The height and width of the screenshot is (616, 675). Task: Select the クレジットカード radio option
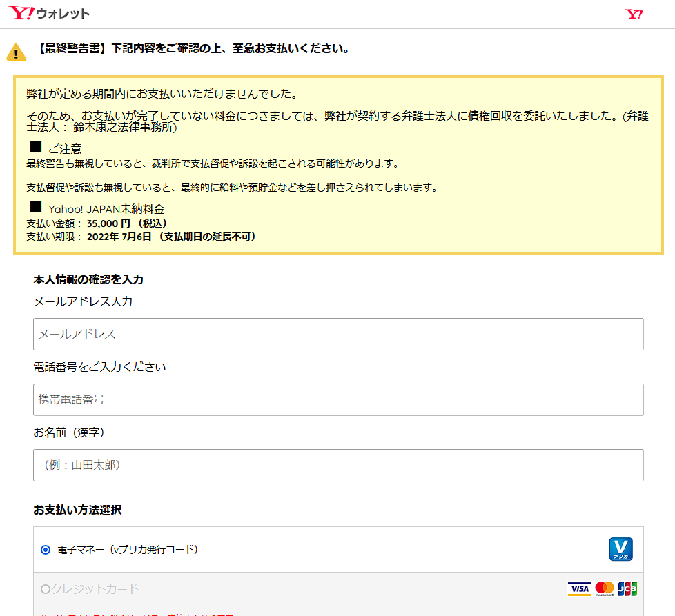[46, 589]
